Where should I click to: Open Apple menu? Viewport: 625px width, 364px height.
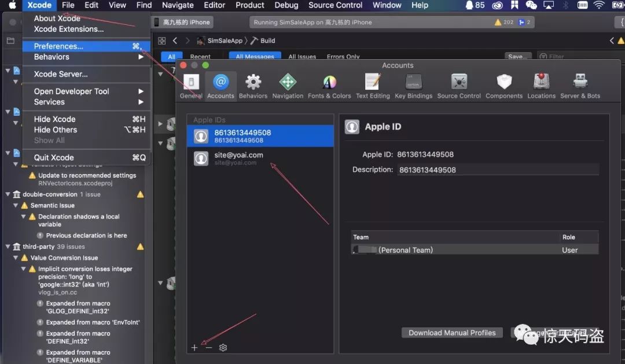(12, 5)
